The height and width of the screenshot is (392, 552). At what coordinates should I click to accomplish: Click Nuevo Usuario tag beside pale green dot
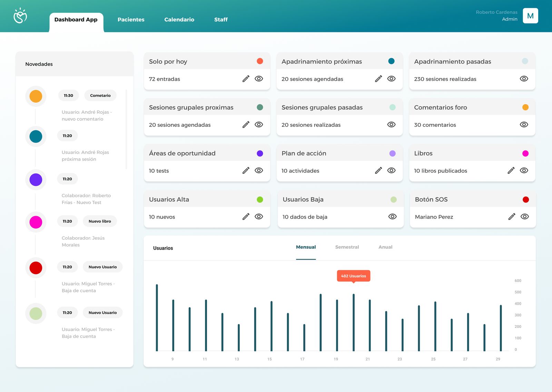pos(102,313)
